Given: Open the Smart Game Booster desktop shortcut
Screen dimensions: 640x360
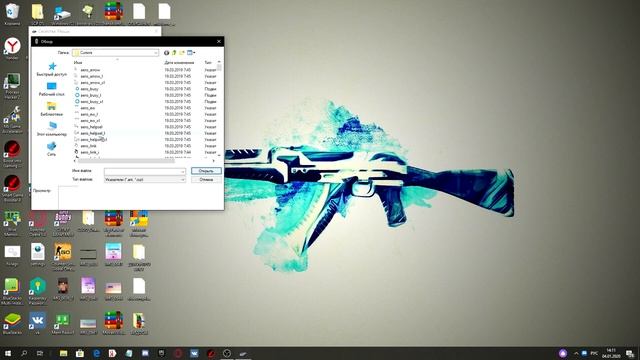Looking at the screenshot, I should 12,189.
